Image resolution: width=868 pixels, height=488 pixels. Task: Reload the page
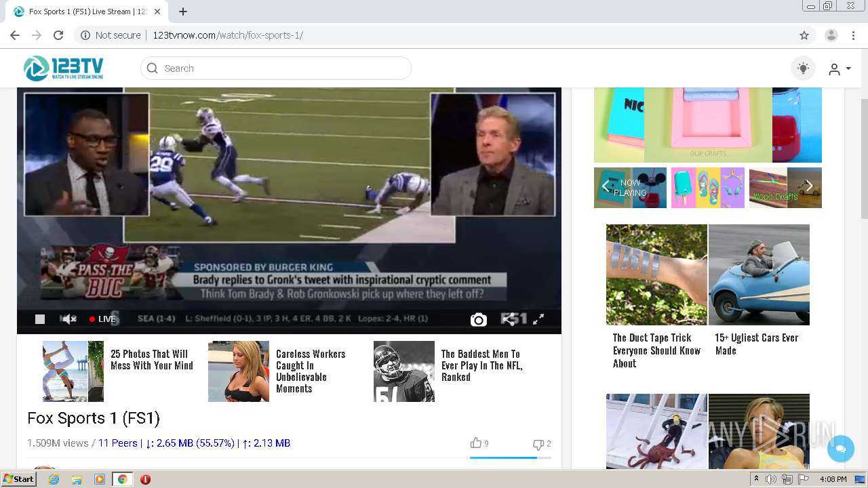point(58,35)
